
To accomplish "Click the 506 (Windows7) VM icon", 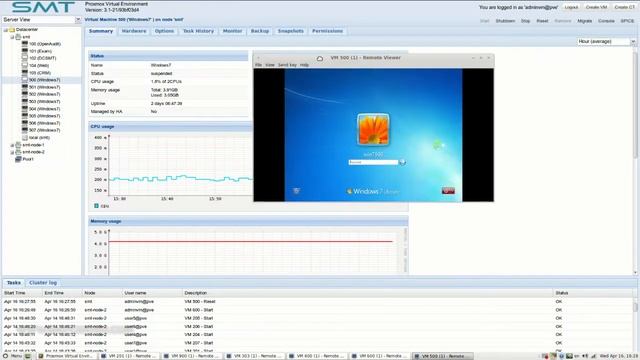I will tap(24, 123).
